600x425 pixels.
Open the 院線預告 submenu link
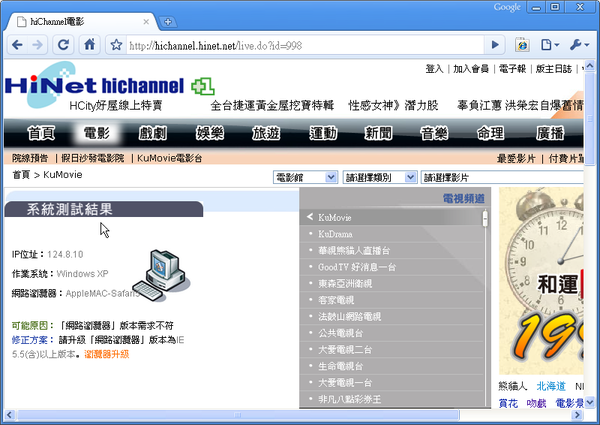tap(30, 158)
